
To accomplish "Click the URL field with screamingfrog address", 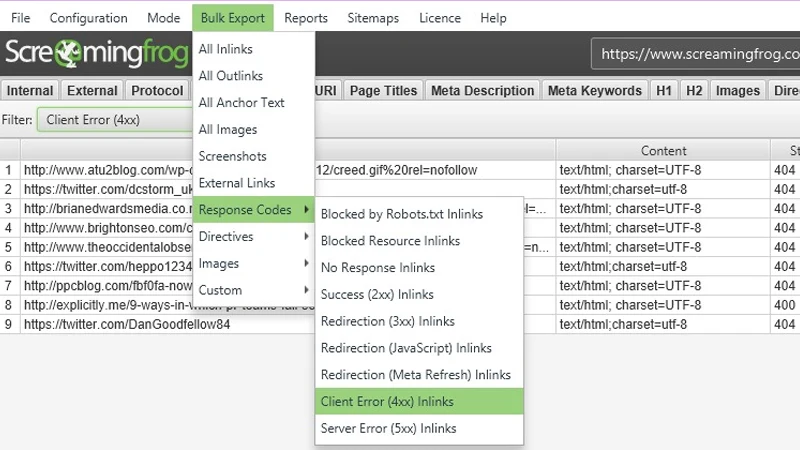I will (696, 54).
